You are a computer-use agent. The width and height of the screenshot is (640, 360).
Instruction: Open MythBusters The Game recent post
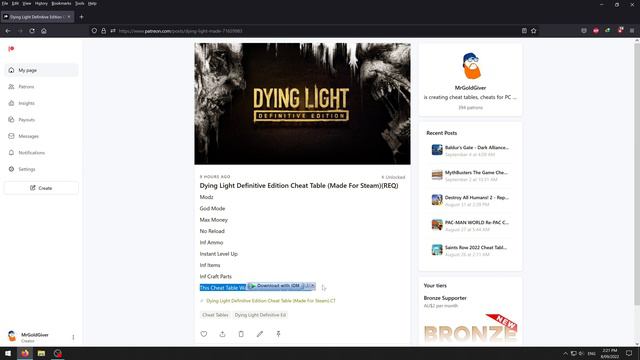470,176
